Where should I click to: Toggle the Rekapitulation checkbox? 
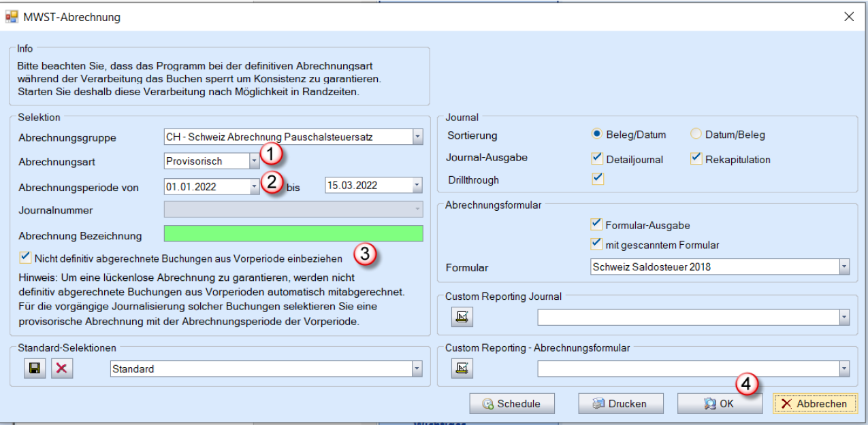point(696,158)
